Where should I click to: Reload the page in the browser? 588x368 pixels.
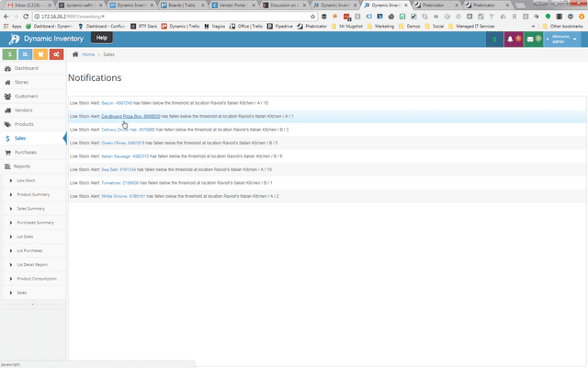point(26,17)
